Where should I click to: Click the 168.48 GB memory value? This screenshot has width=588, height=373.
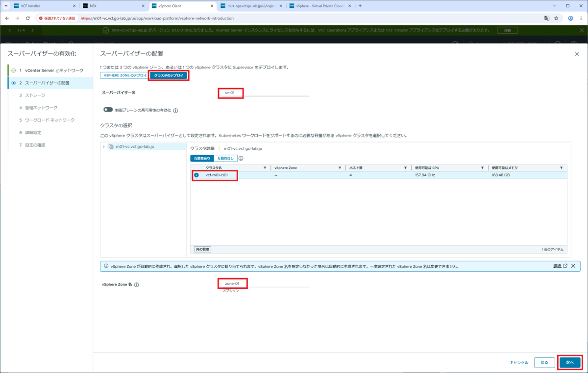[x=501, y=175]
